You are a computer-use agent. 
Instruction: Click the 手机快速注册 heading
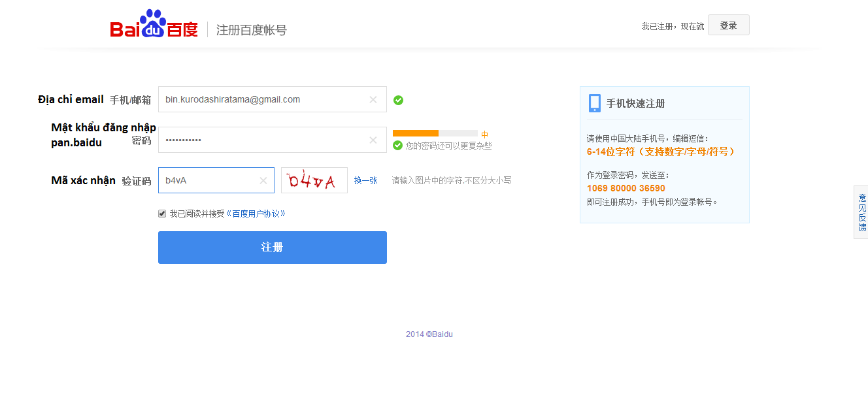tap(636, 103)
